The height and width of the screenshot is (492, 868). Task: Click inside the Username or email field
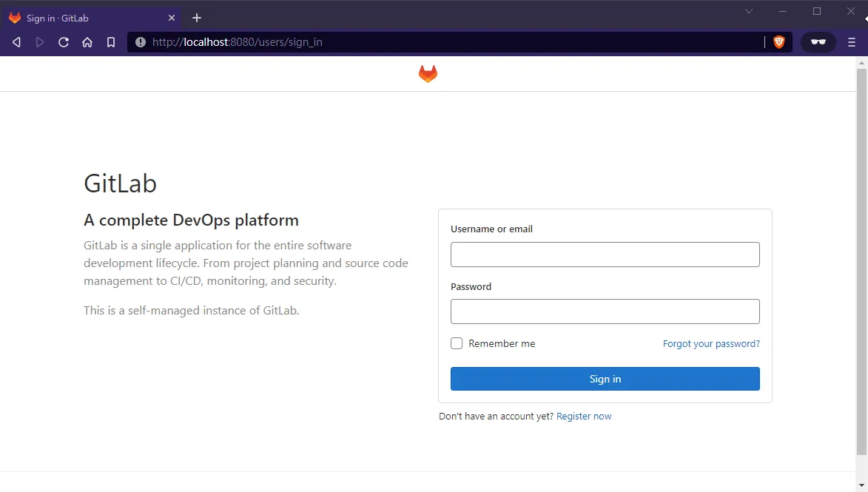click(x=605, y=254)
